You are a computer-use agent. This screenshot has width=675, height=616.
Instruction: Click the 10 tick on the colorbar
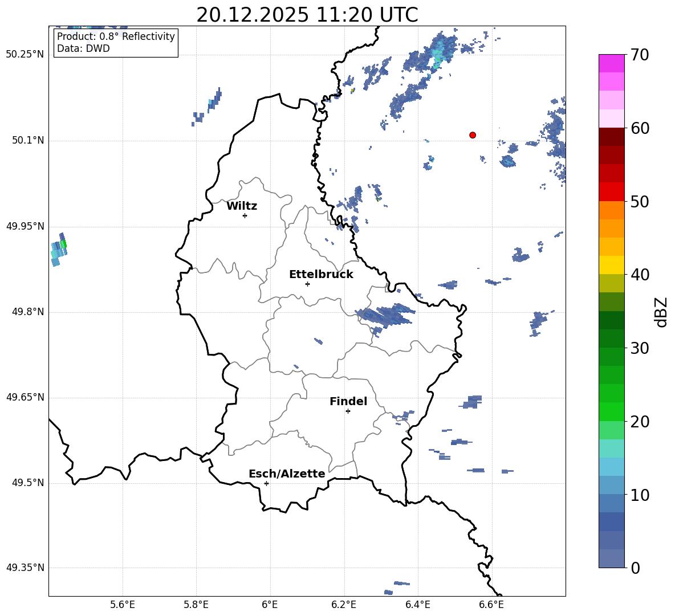pyautogui.click(x=639, y=495)
